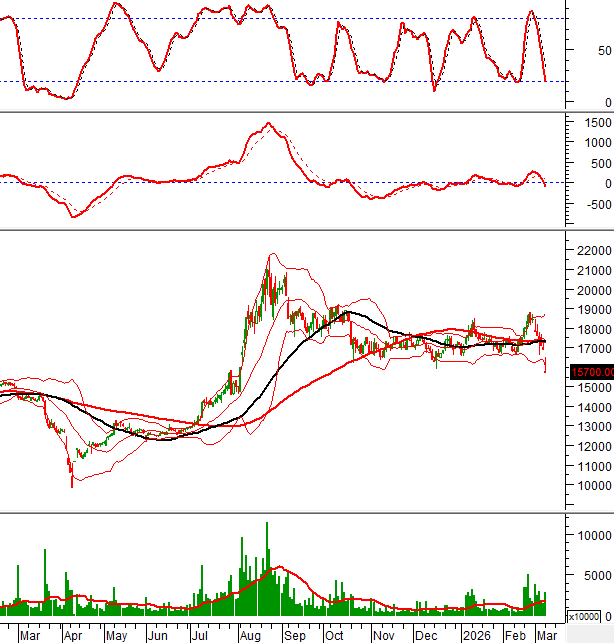Click the Jun label on the time axis

point(159,635)
